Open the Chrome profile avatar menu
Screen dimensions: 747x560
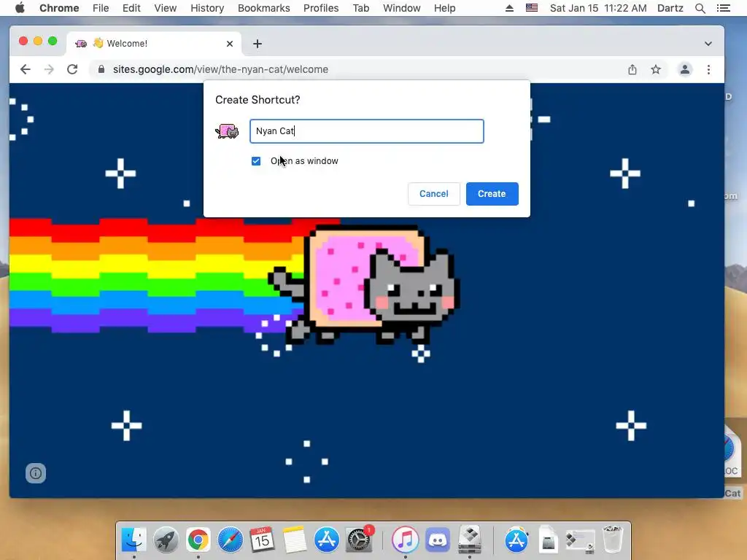pos(684,69)
